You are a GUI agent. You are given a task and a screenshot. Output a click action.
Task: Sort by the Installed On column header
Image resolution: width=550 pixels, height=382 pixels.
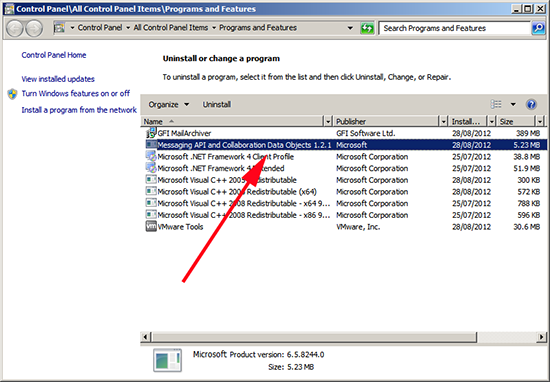tap(469, 121)
